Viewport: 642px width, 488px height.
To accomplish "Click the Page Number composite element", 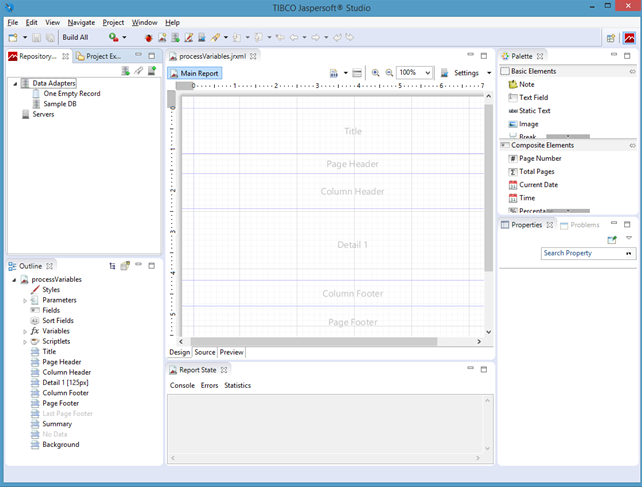I will pyautogui.click(x=539, y=159).
